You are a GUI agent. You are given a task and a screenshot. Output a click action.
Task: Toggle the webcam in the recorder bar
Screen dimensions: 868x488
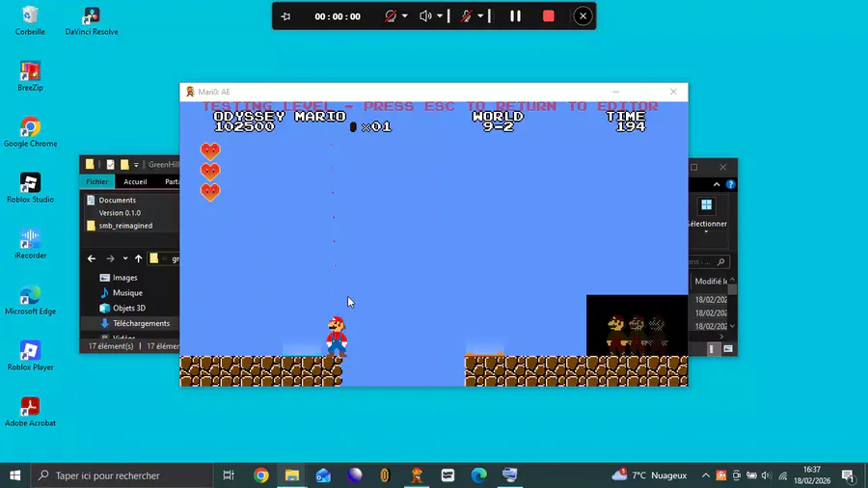391,16
